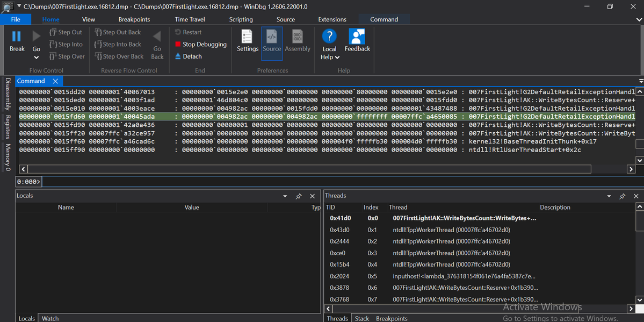Image resolution: width=644 pixels, height=322 pixels.
Task: Click Step Over
Action: click(67, 56)
